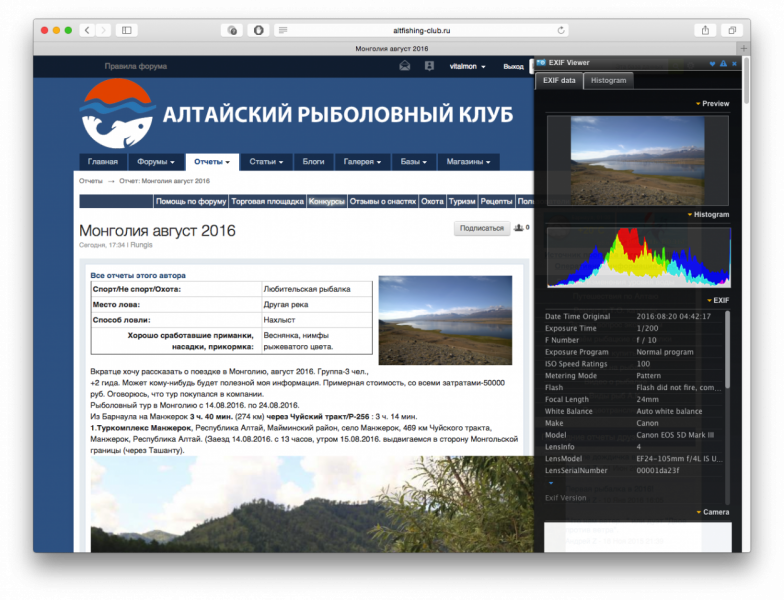784x600 pixels.
Task: Click the LensSerialNumber value 00001da23f
Action: 658,470
